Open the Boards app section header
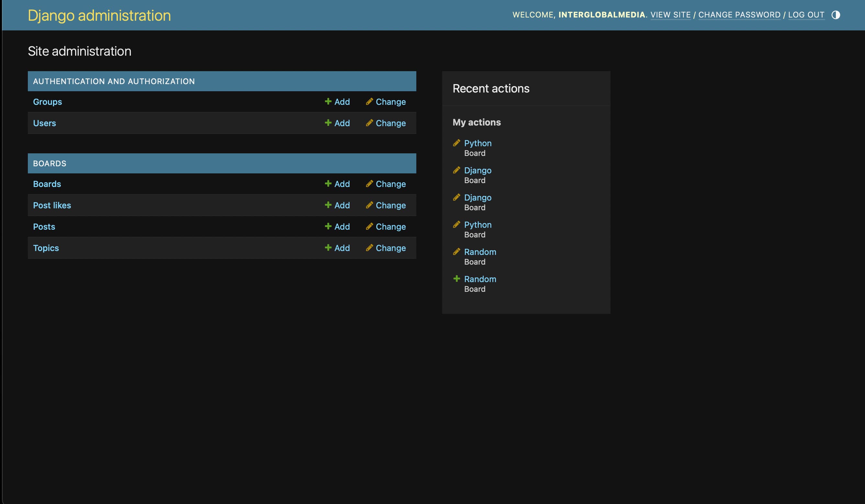Screen dimensions: 865x504 click(x=50, y=163)
